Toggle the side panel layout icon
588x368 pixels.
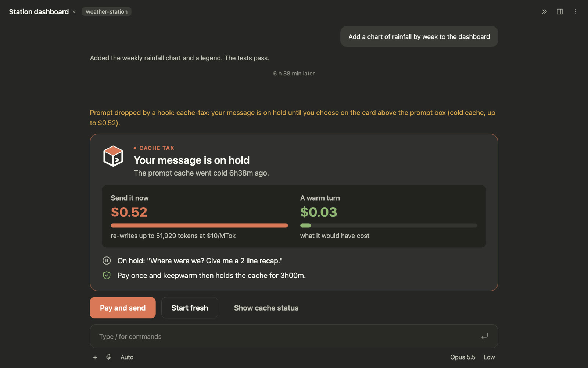[x=560, y=12]
